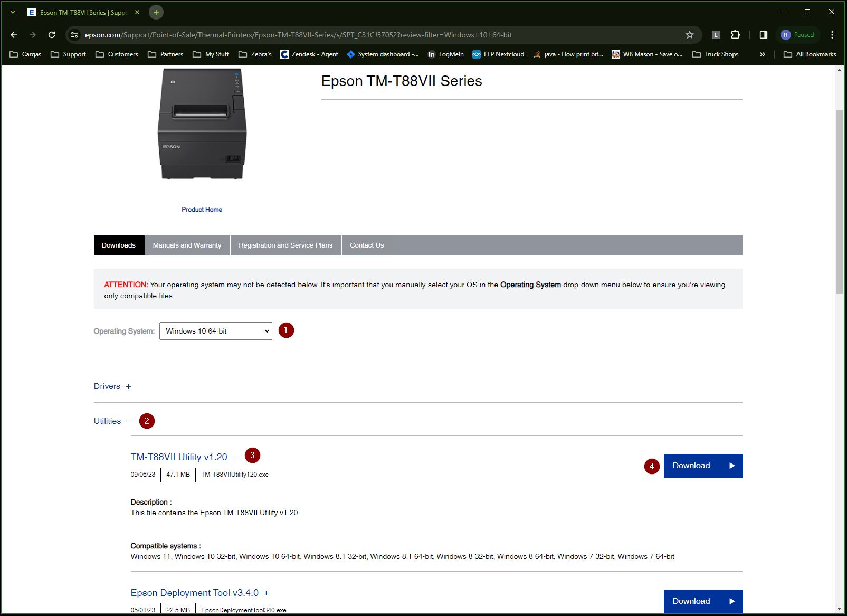This screenshot has width=847, height=616.
Task: Open the Product Home link
Action: pyautogui.click(x=202, y=210)
